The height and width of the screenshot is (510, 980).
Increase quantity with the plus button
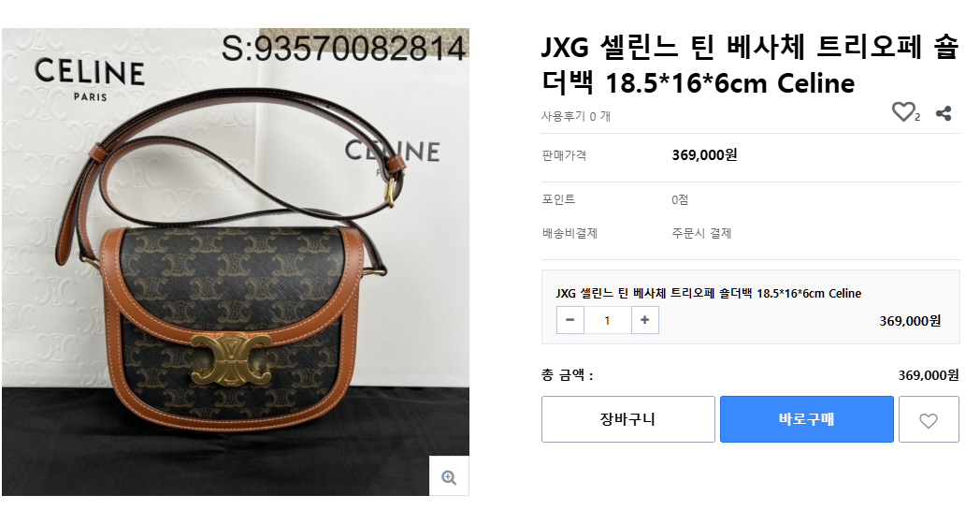tap(645, 320)
